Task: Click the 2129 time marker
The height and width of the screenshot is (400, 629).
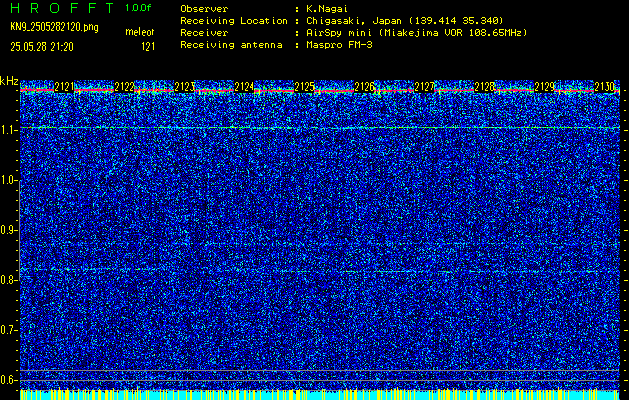Action: pos(545,87)
